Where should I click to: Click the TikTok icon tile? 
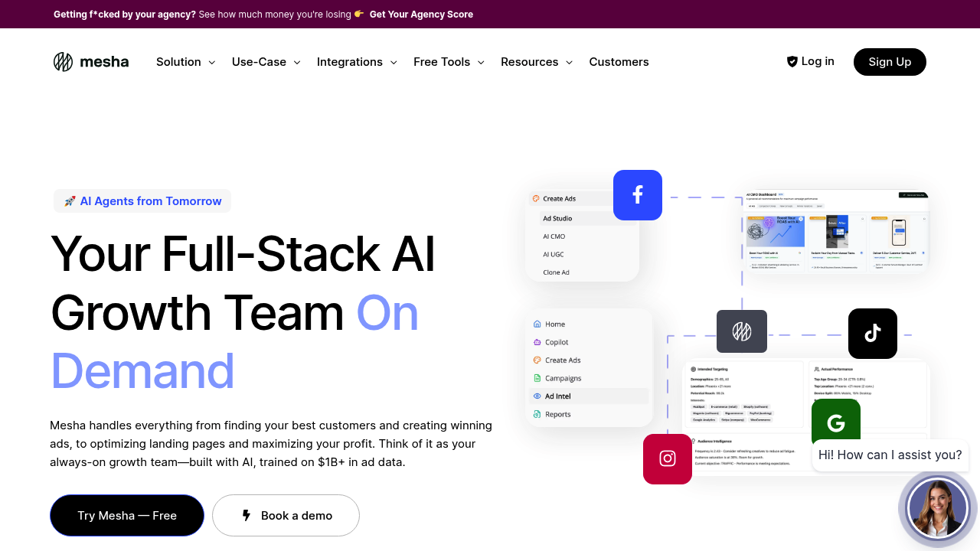coord(872,334)
